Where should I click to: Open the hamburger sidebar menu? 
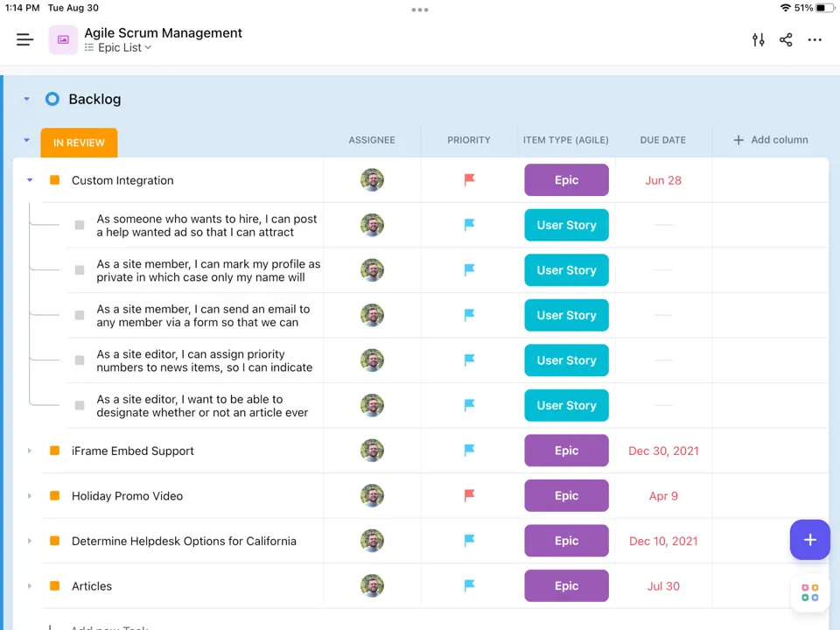coord(24,39)
